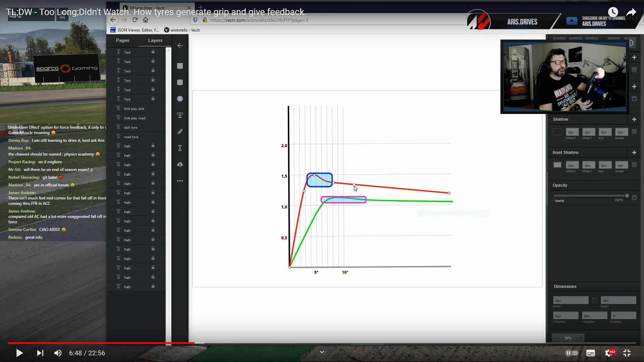Click the back arrow above tools
The height and width of the screenshot is (362, 644).
tap(180, 46)
